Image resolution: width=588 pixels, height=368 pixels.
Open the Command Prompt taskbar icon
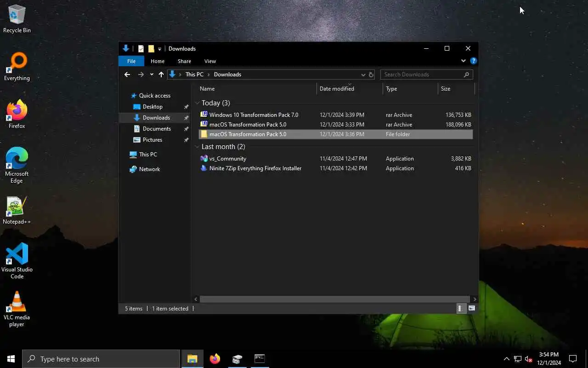tap(260, 359)
